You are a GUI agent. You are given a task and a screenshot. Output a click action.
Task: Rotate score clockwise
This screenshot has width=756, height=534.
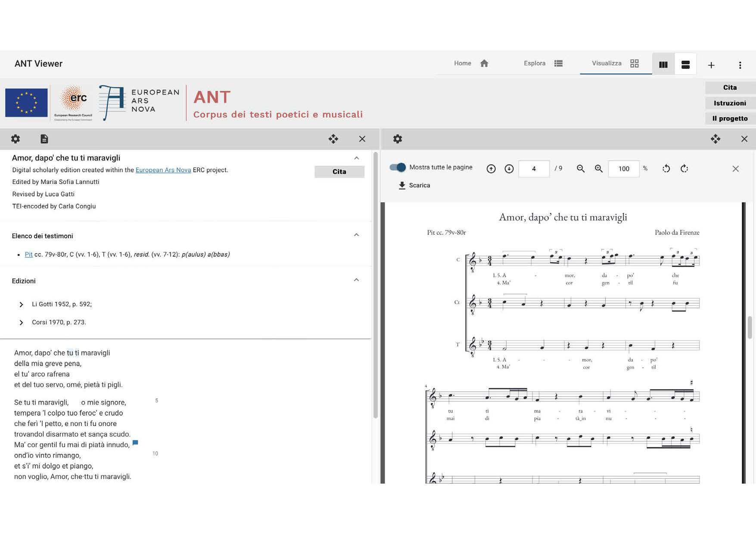point(684,169)
